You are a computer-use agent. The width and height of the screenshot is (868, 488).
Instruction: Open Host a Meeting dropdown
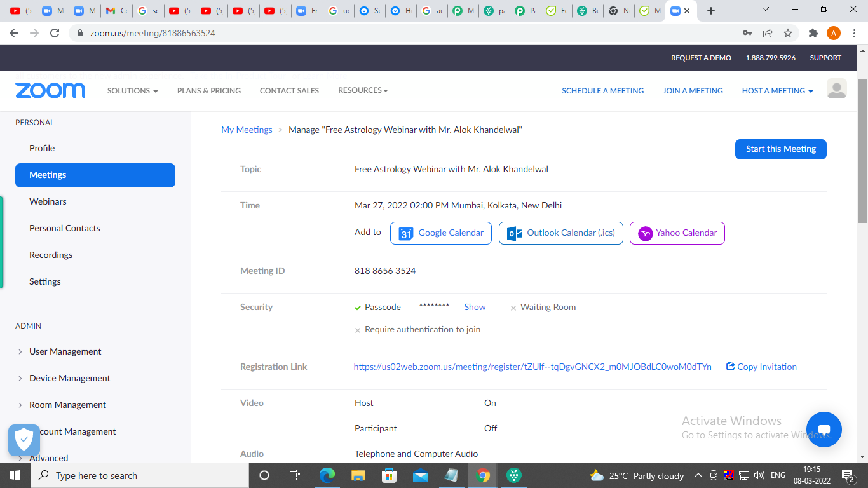point(778,91)
